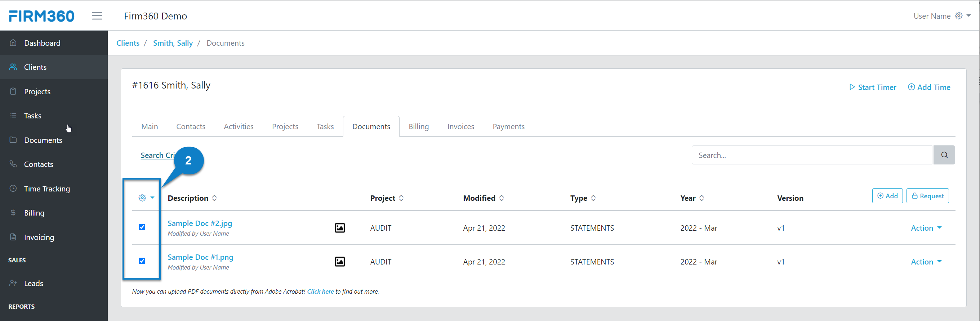Open the hamburger menu icon
Image resolution: width=980 pixels, height=321 pixels.
click(x=97, y=15)
